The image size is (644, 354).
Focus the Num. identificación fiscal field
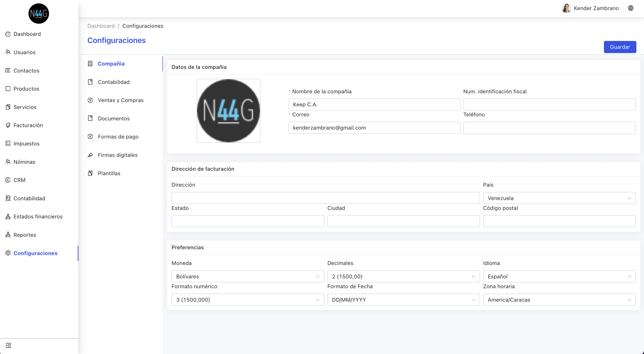549,104
